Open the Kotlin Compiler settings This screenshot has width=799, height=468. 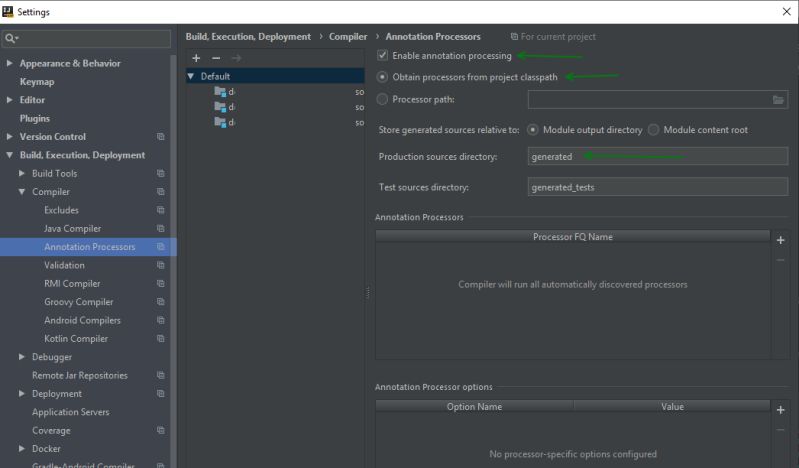click(76, 339)
